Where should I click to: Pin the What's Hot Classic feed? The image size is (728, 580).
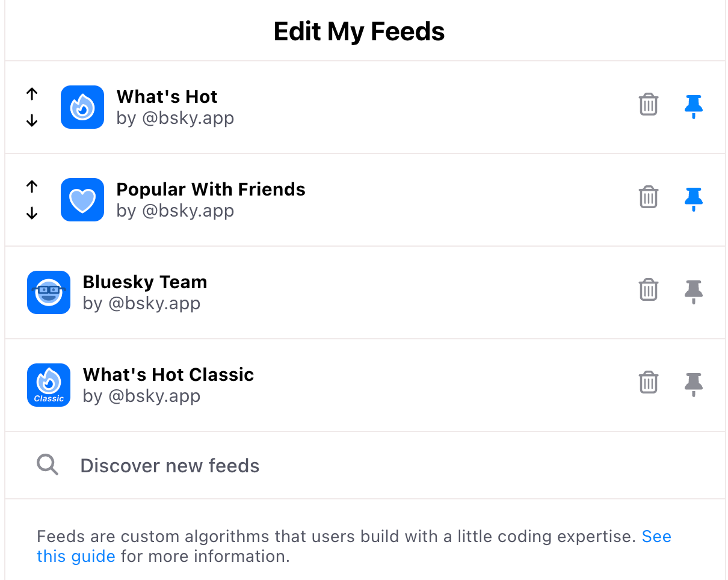[x=694, y=384]
